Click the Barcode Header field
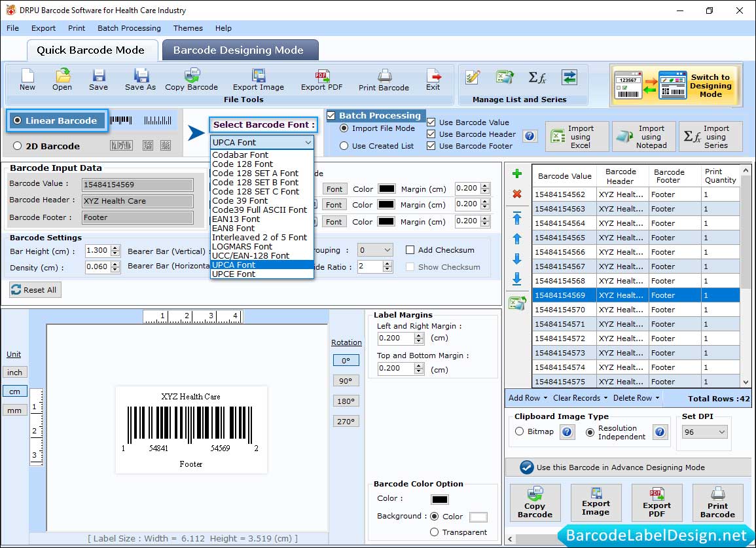This screenshot has width=756, height=548. tap(138, 201)
